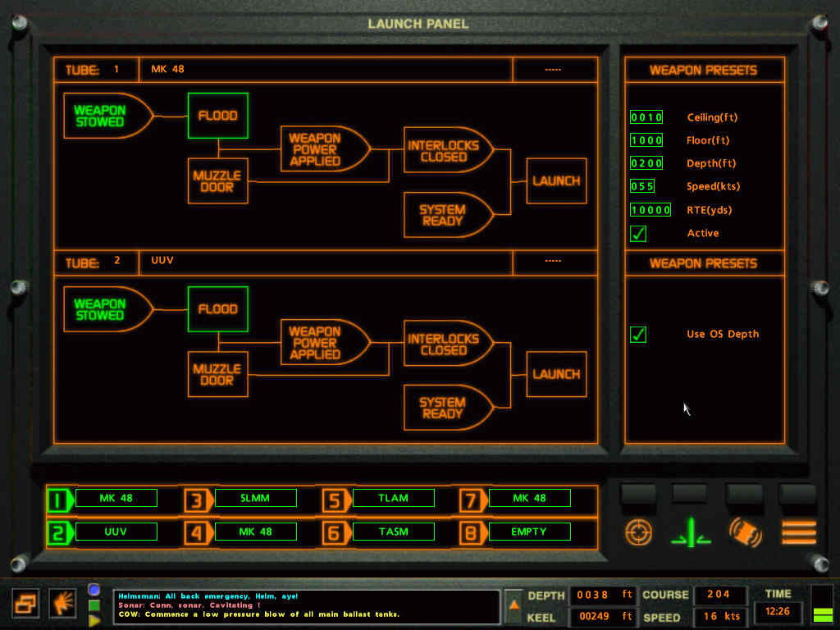
Task: Select tube 6 number icon
Action: click(x=336, y=533)
